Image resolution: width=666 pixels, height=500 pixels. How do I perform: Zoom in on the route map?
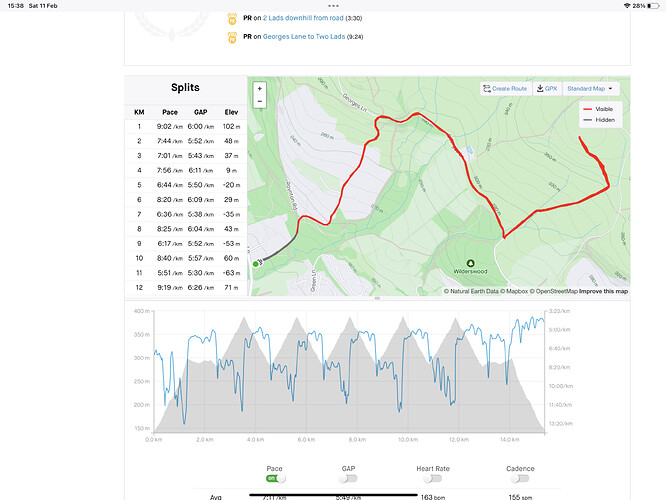[x=260, y=88]
